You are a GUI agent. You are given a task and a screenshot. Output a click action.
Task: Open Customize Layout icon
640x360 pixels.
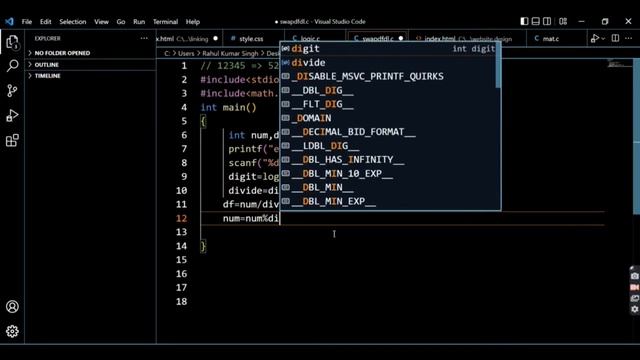click(x=563, y=21)
